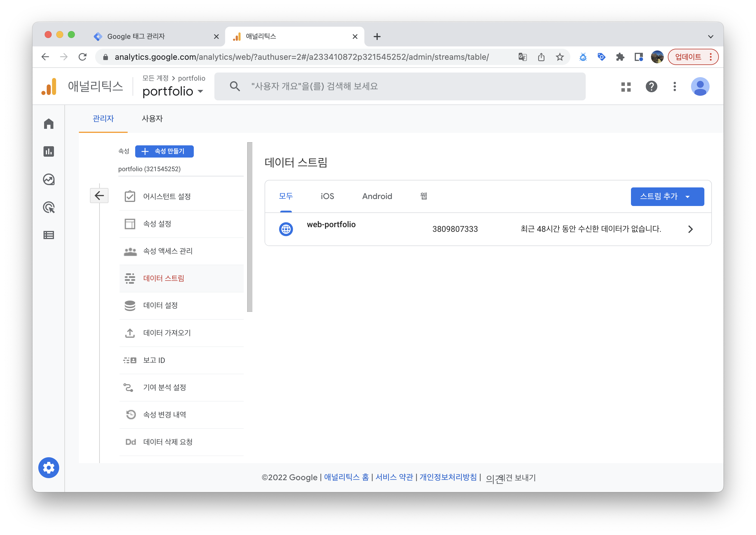Open the portfolio property dropdown
Image resolution: width=756 pixels, height=535 pixels.
tap(173, 91)
